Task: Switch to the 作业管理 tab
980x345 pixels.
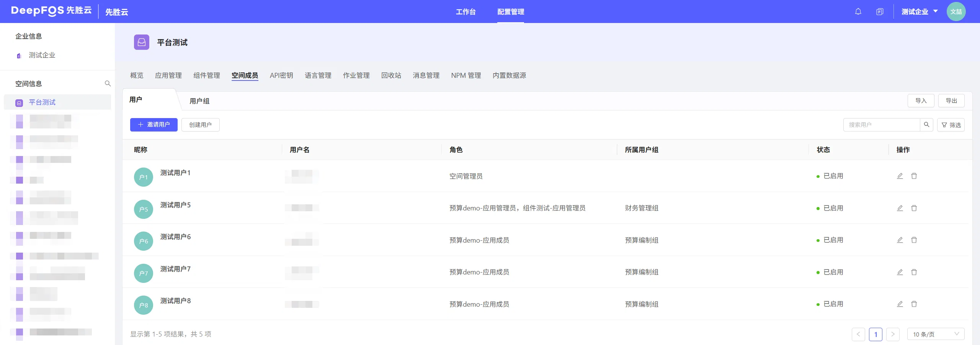Action: click(356, 76)
